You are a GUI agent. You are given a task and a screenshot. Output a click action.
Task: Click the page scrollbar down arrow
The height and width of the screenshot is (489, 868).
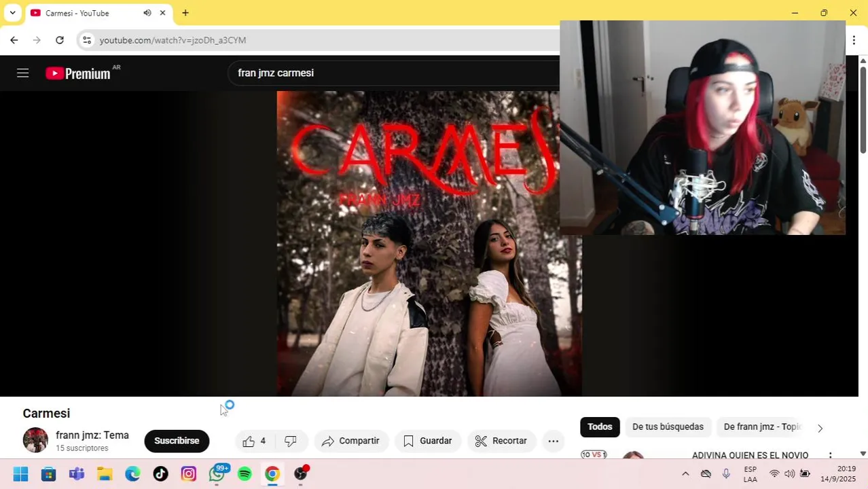click(863, 453)
